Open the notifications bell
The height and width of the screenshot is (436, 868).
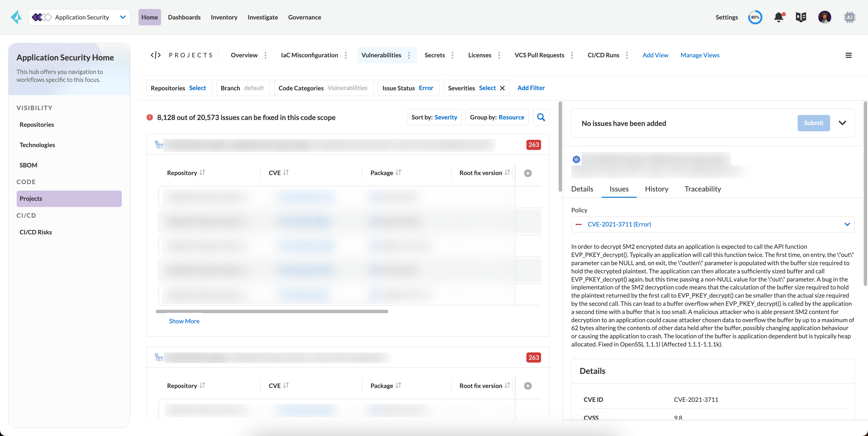[x=779, y=17]
